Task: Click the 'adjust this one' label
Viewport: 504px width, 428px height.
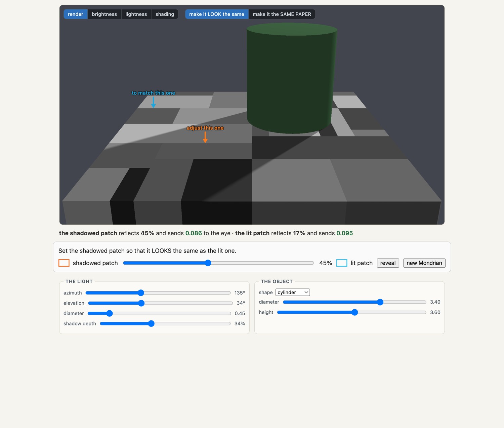Action: (x=205, y=128)
